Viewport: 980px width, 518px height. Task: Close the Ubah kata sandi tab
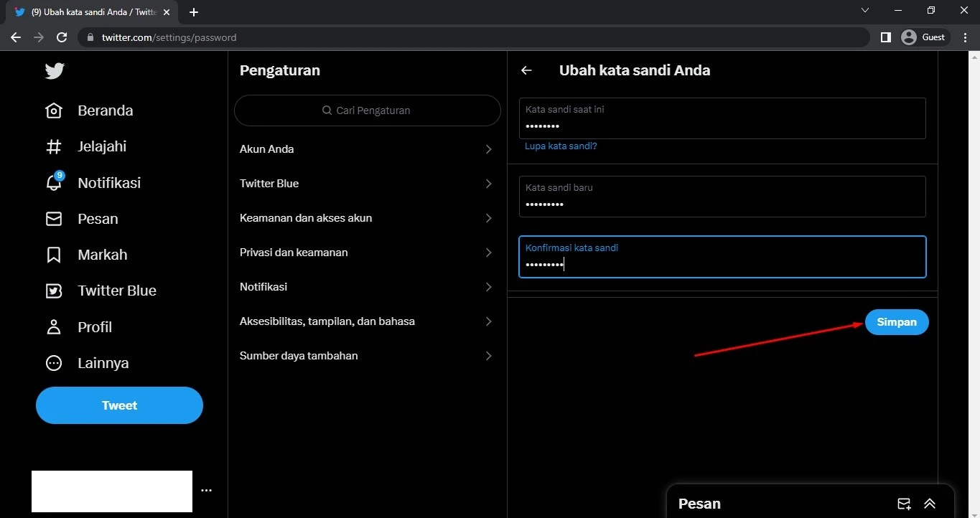[x=167, y=12]
